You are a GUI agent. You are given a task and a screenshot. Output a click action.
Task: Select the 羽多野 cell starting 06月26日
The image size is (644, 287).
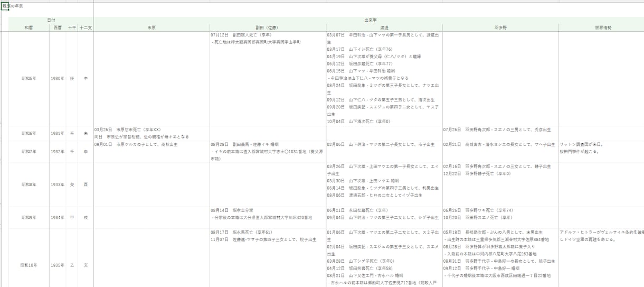click(500, 217)
